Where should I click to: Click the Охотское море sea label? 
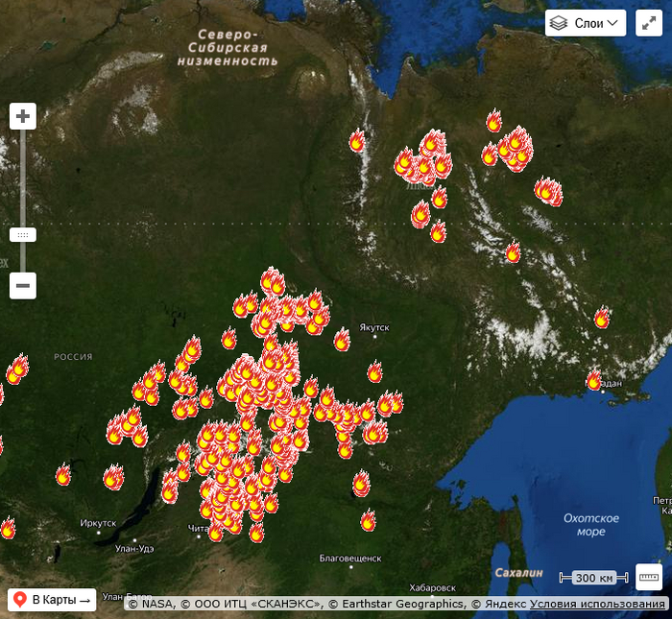[591, 525]
